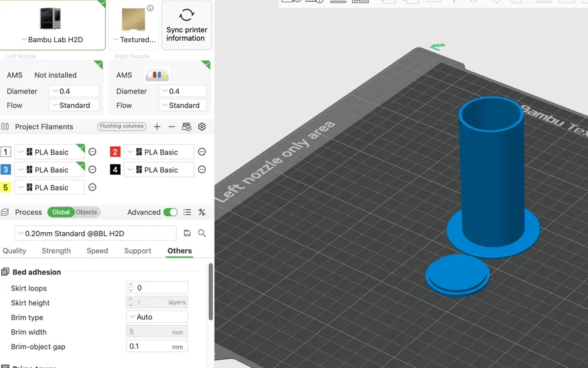This screenshot has width=588, height=368.
Task: Open filament 5 PLA Basic dropdown
Action: [49, 188]
